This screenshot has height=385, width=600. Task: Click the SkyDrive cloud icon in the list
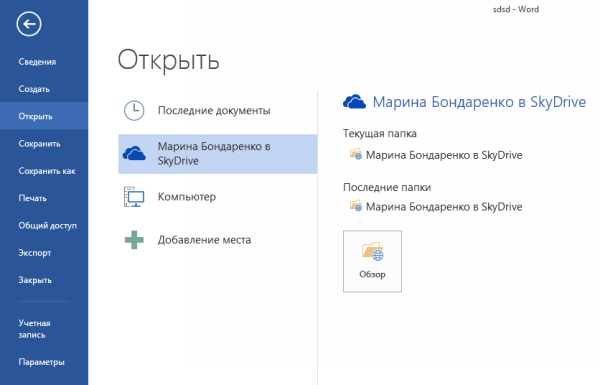tap(134, 154)
